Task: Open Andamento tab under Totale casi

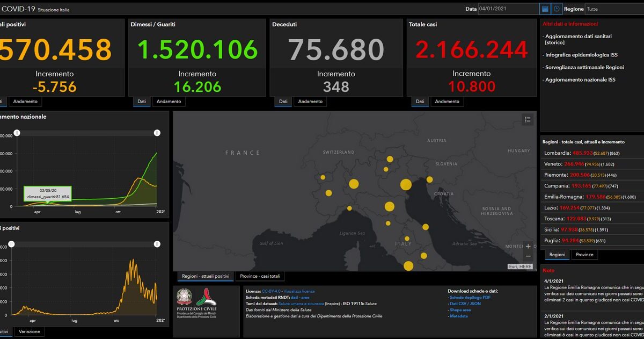Action: (447, 102)
